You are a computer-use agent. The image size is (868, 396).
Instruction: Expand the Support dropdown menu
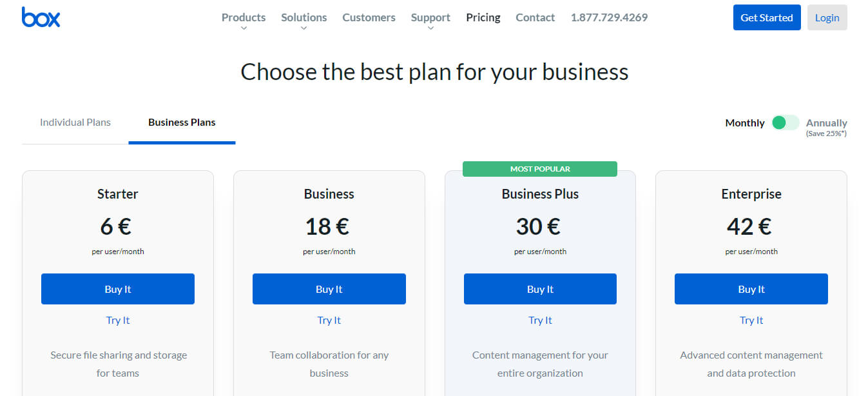430,18
